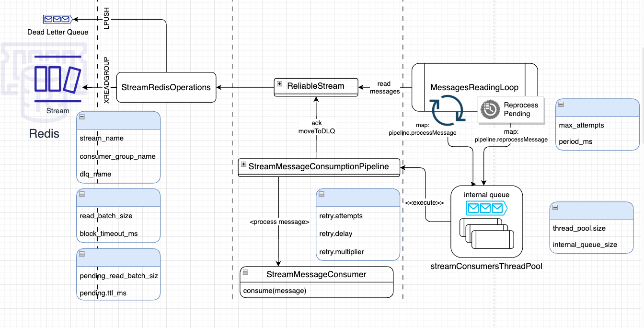The width and height of the screenshot is (644, 328).
Task: Collapse the StreamMessageConsumer node
Action: pos(245,271)
